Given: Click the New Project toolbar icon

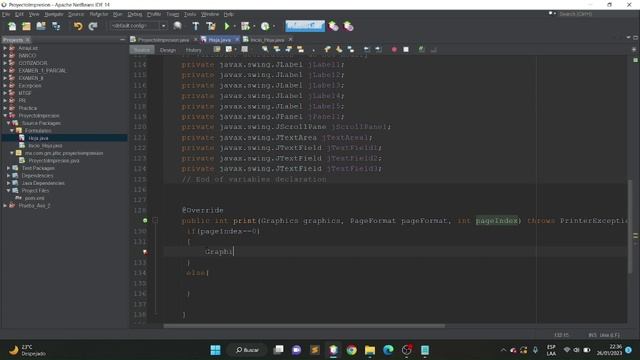Looking at the screenshot, I should (27, 26).
